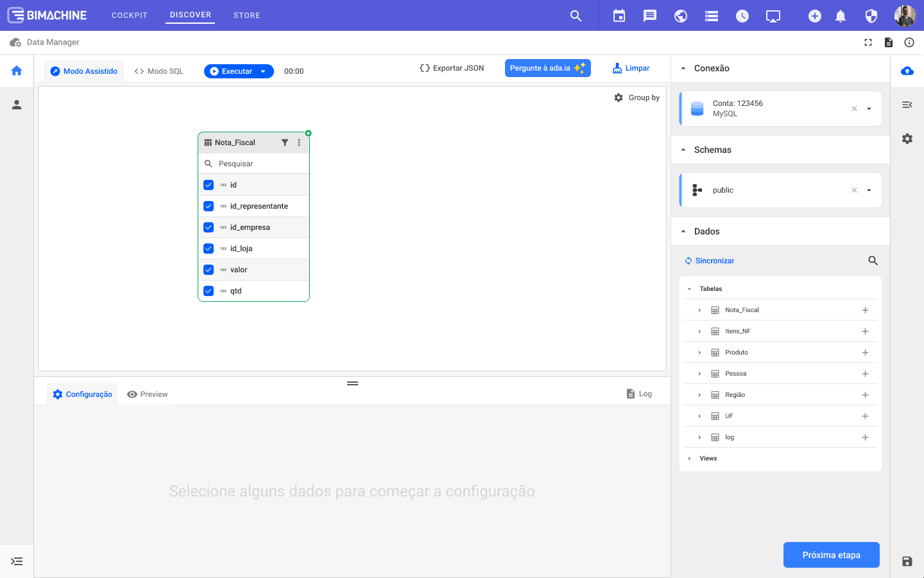Switch to the Modo SQL tab
Image resolution: width=924 pixels, height=578 pixels.
[x=159, y=71]
